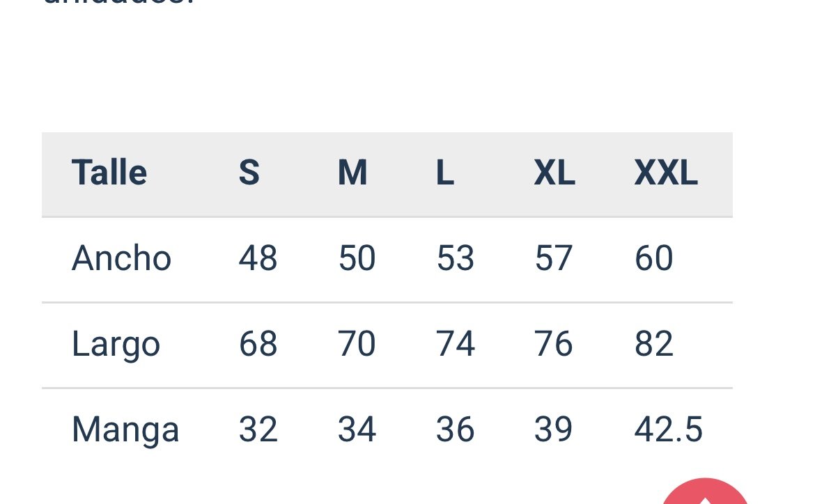Select the M size header

[x=352, y=173]
